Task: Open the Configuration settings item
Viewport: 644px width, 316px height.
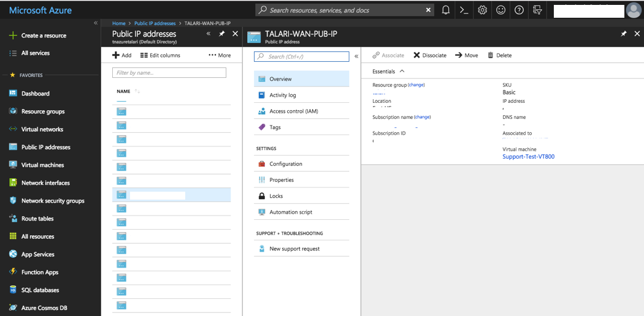Action: tap(285, 164)
